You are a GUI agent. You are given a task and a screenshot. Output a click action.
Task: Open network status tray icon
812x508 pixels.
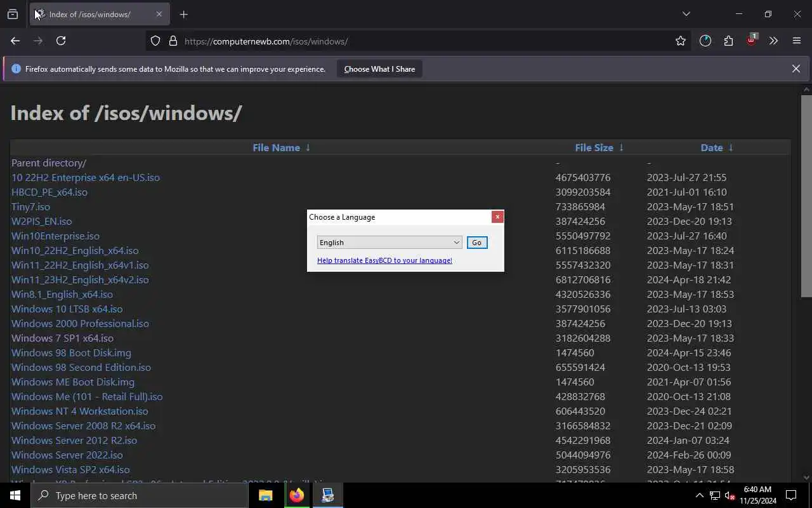(715, 495)
